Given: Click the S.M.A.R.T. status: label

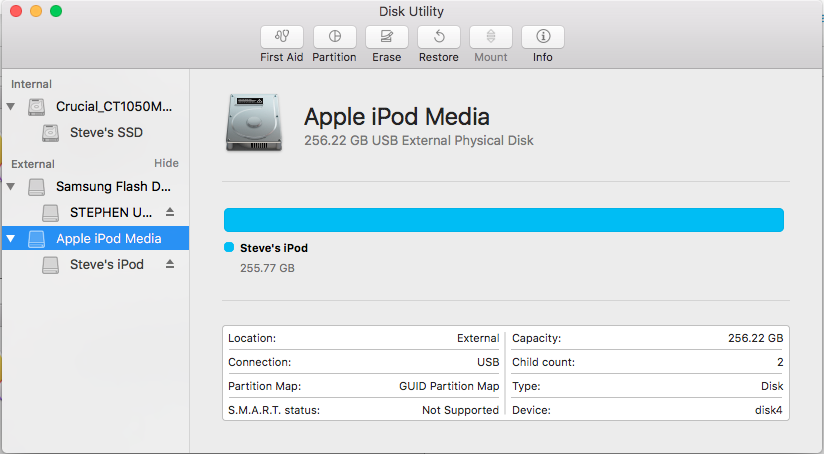Looking at the screenshot, I should 274,410.
